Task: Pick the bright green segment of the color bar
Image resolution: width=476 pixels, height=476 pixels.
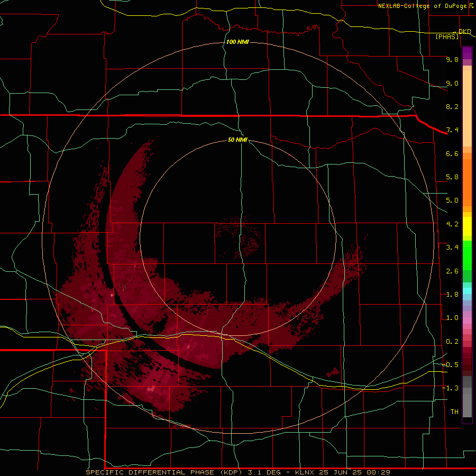Action: (x=467, y=255)
